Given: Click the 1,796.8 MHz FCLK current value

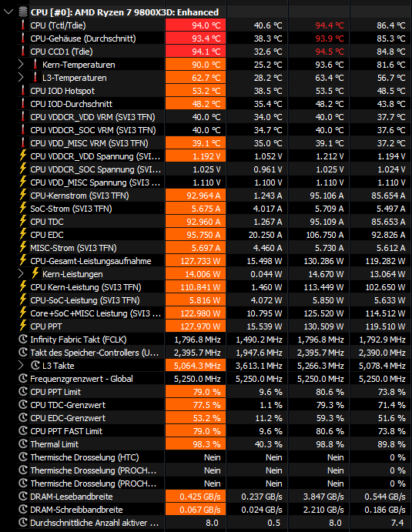Looking at the screenshot, I should (197, 340).
